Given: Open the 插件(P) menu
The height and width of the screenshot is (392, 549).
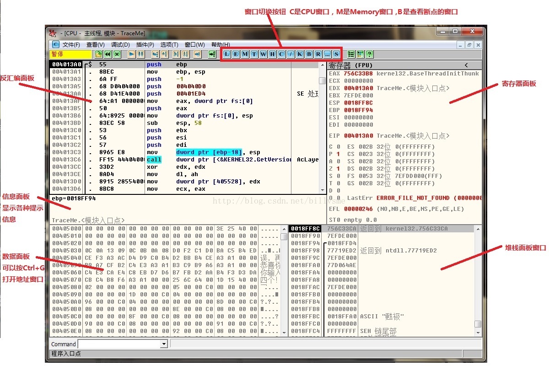Looking at the screenshot, I should point(145,44).
